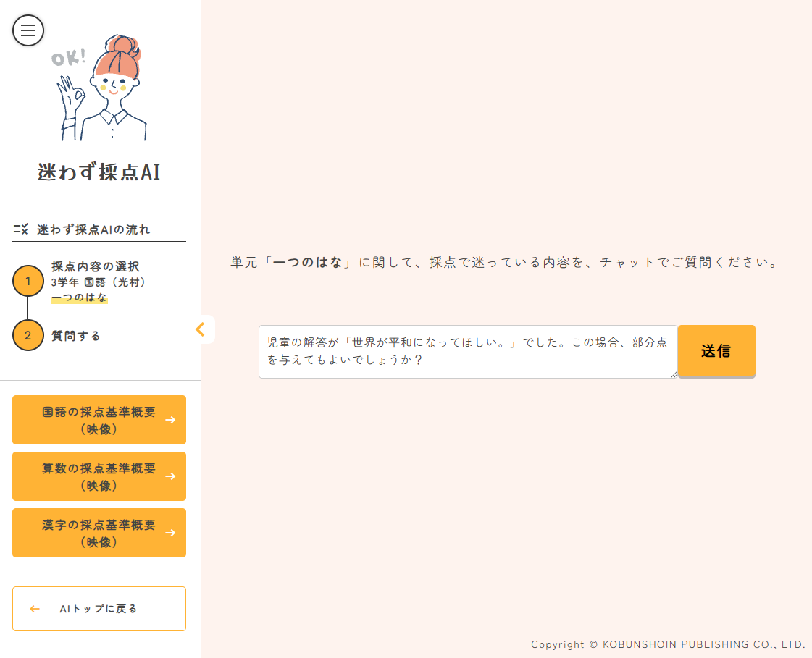The height and width of the screenshot is (658, 812).
Task: Open the hamburger menu
Action: click(28, 30)
